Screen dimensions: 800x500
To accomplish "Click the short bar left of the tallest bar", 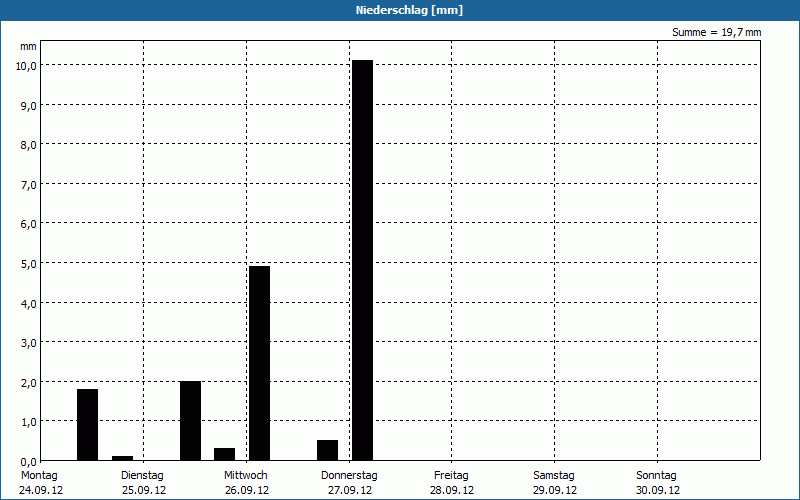I will (327, 450).
